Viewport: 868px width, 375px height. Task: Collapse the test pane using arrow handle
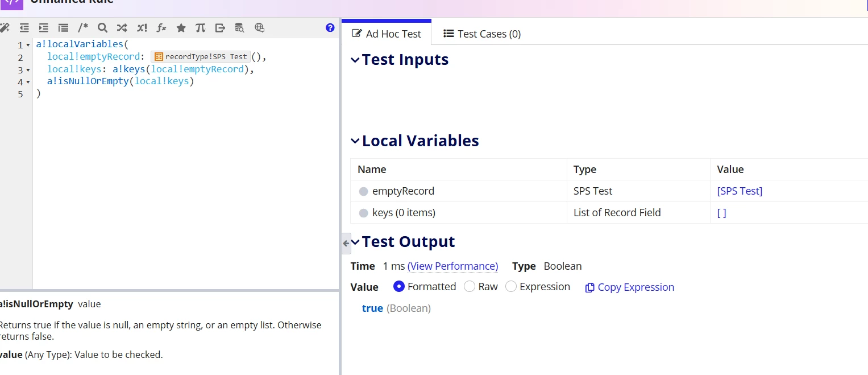(x=346, y=243)
